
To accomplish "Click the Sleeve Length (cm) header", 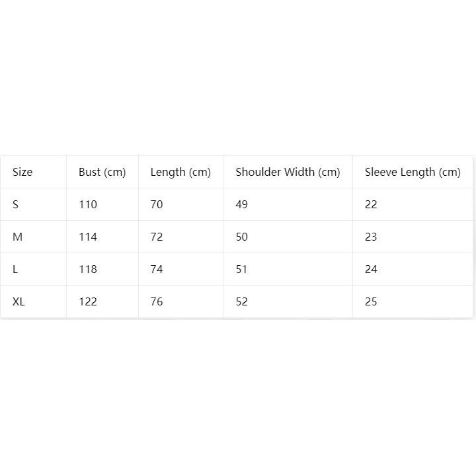I will click(x=413, y=172).
